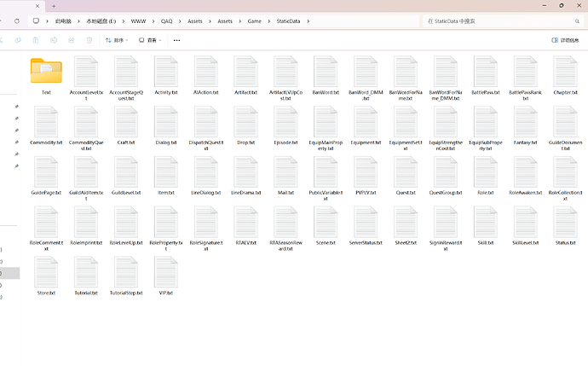Select the Commodity.txt file icon
Viewport: 588px width, 366px height.
[46, 122]
